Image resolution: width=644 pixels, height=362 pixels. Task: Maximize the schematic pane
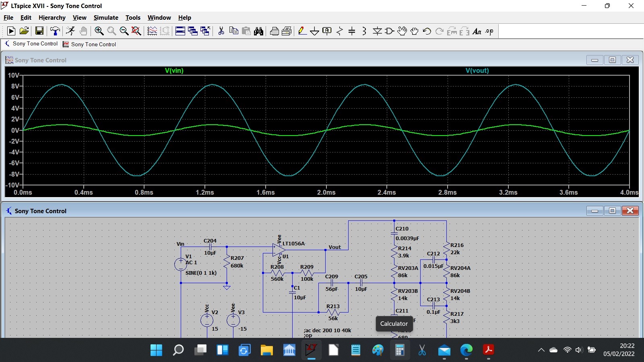[612, 211]
